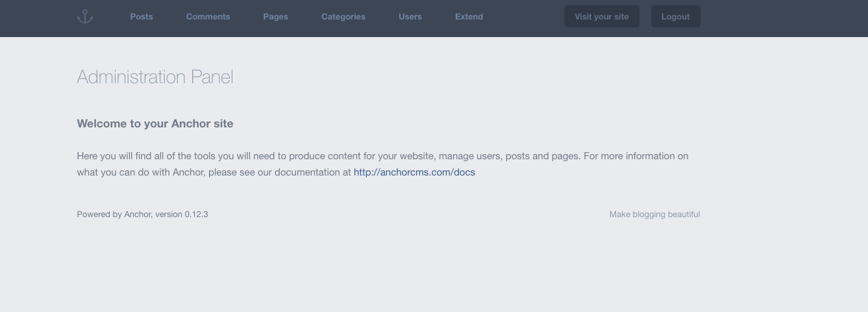Image resolution: width=868 pixels, height=312 pixels.
Task: Click the paragraph line starting Here you will find
Action: coord(382,156)
